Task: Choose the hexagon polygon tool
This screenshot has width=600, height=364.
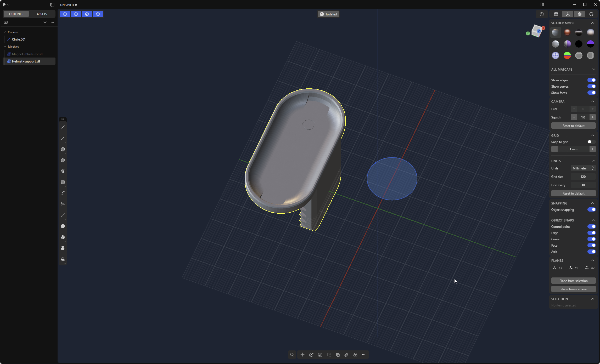Action: pyautogui.click(x=63, y=161)
